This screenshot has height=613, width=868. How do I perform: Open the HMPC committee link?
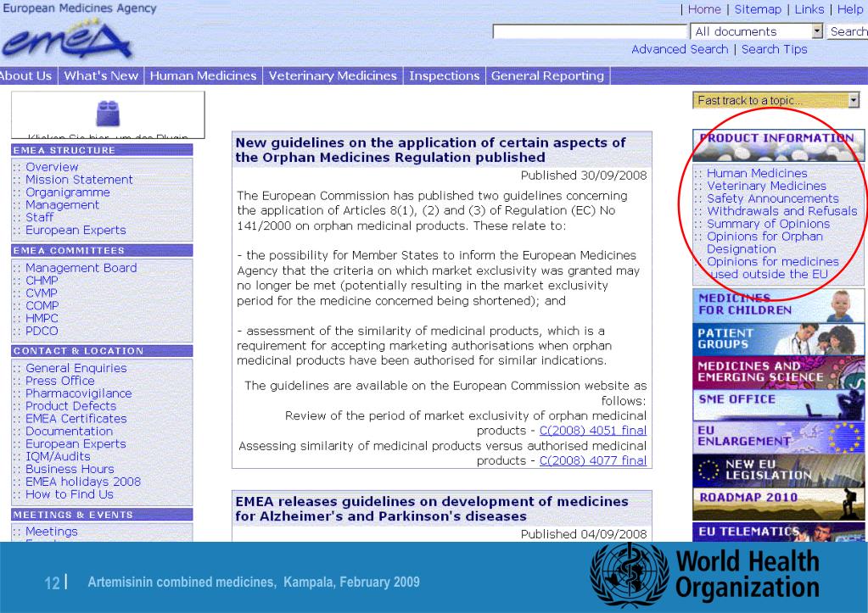tap(42, 319)
